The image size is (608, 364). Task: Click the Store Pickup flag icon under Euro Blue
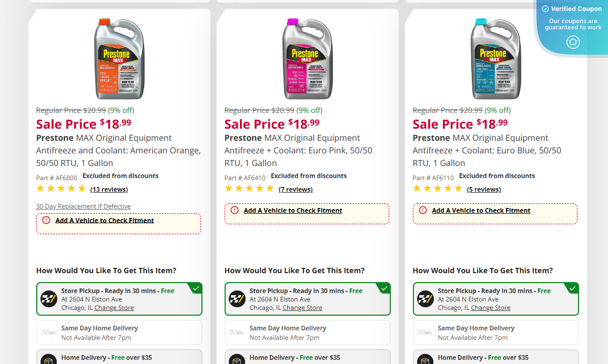tap(425, 299)
